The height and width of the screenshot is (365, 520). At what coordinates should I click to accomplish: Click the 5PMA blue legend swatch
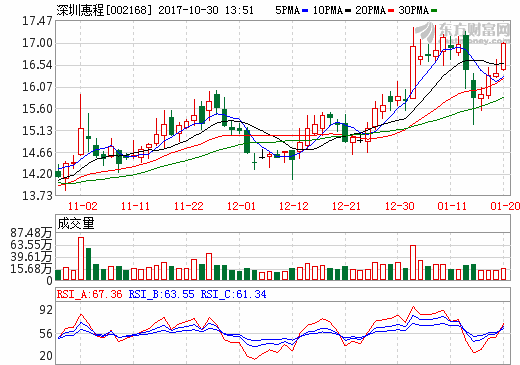click(x=305, y=11)
